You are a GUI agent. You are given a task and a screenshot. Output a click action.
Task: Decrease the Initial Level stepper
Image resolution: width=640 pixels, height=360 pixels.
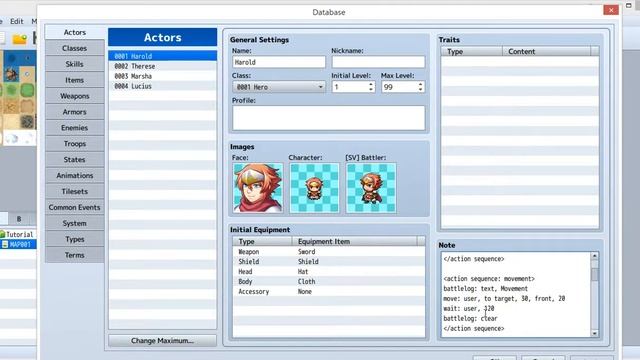[x=371, y=89]
